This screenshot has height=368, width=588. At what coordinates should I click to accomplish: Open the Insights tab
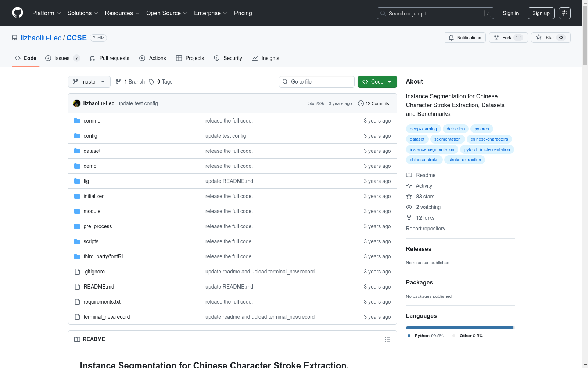[x=265, y=58]
